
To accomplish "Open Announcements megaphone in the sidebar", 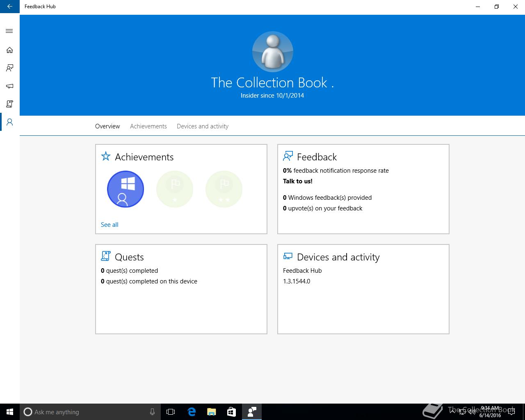I will tap(9, 86).
